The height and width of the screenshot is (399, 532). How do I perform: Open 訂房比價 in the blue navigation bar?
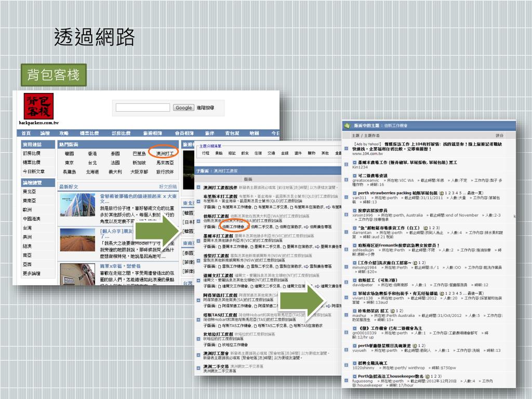tap(121, 133)
